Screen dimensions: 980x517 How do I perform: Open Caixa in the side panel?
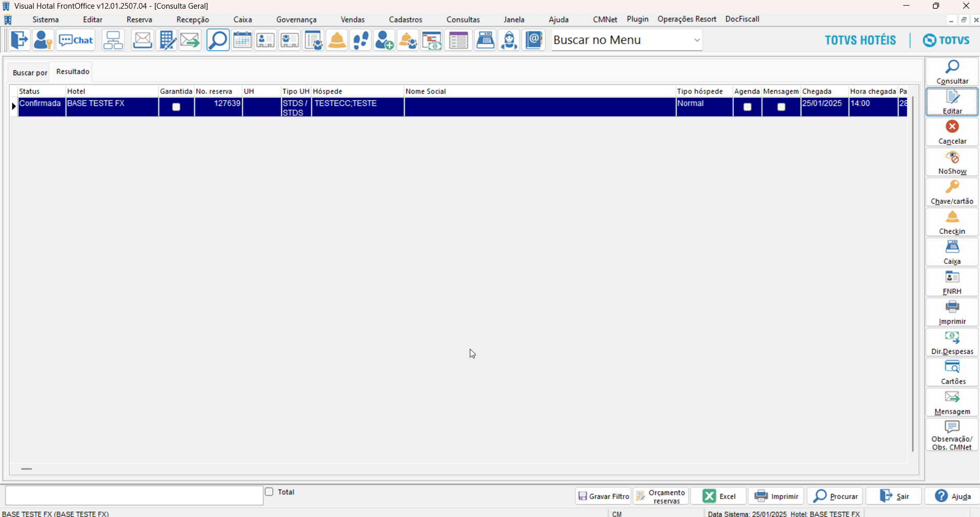(952, 252)
